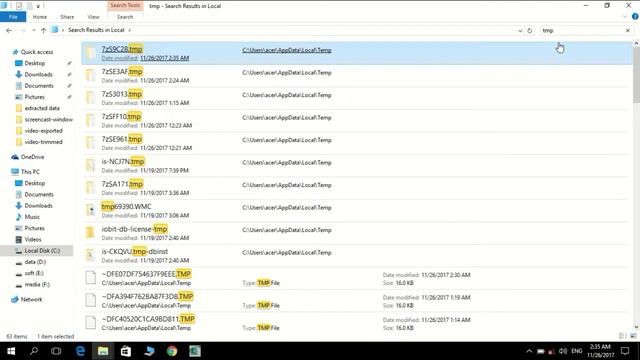The width and height of the screenshot is (640, 360).
Task: Open Task View on taskbar
Action: pyautogui.click(x=56, y=351)
